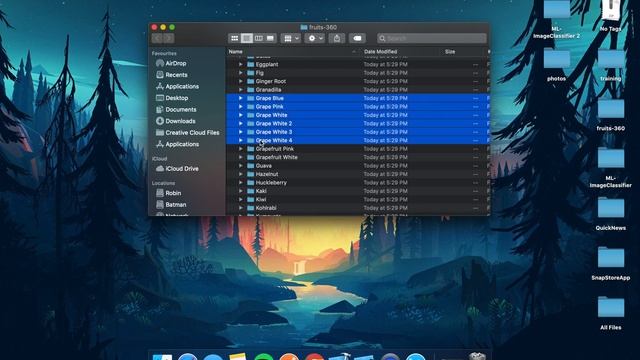Click the Edit Tags toolbar button
640x360 pixels.
(357, 38)
